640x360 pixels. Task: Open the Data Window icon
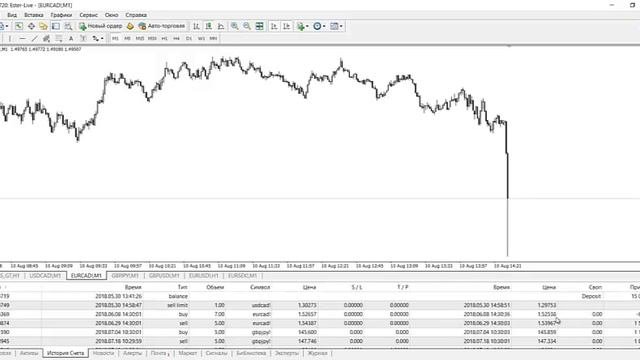(x=31, y=26)
